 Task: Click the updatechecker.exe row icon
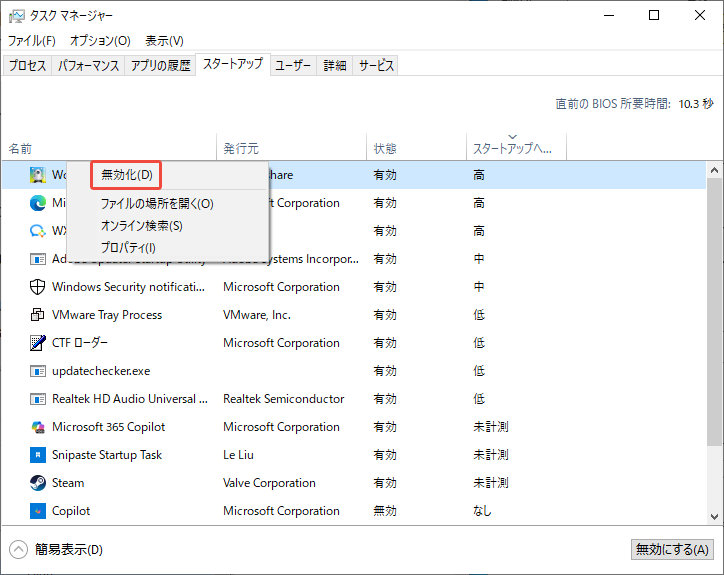tap(38, 371)
